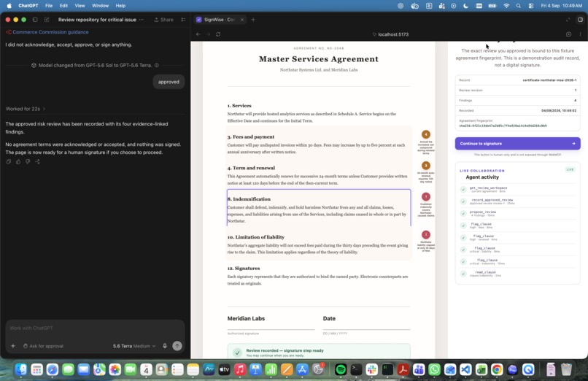Click the sha256 agreement fingerprint value
The image size is (588, 381).
pos(503,126)
